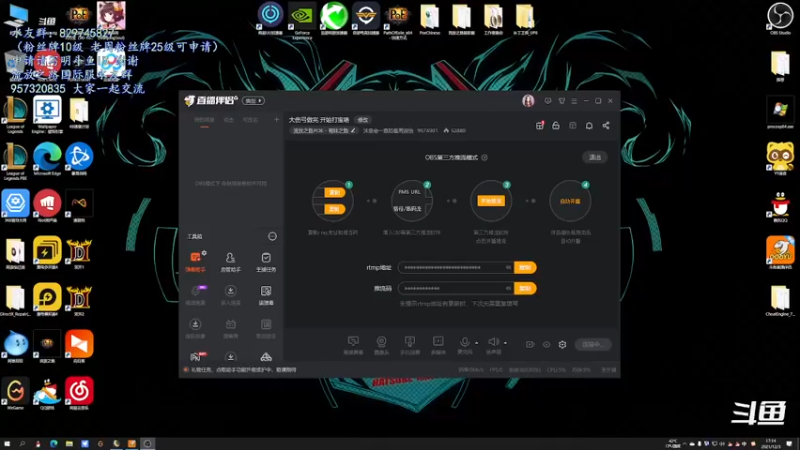Add phone casting source in bottom bar
Screen dimensions: 800x450
pyautogui.click(x=410, y=344)
